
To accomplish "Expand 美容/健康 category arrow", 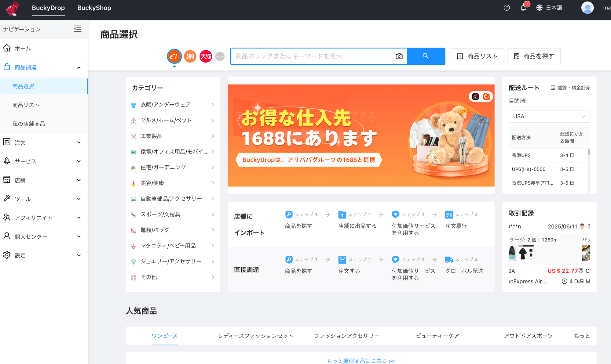I will [x=213, y=183].
